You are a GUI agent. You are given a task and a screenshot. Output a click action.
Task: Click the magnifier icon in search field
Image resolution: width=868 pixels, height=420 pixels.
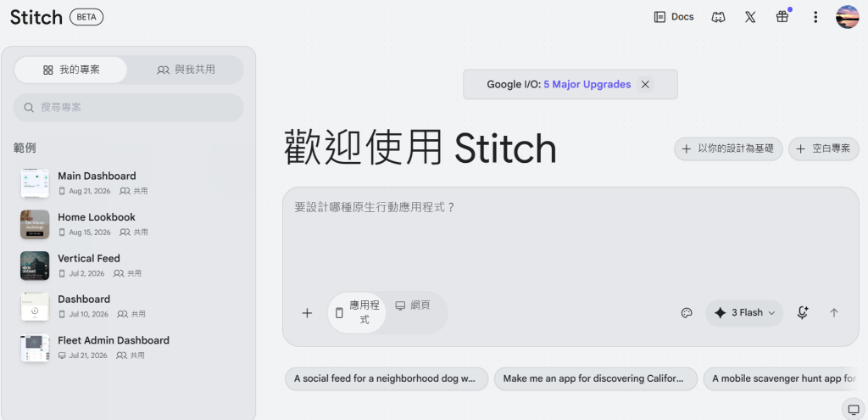pos(29,108)
